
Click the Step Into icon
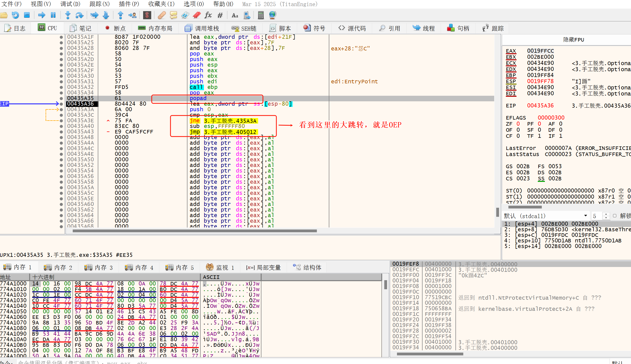pyautogui.click(x=68, y=15)
